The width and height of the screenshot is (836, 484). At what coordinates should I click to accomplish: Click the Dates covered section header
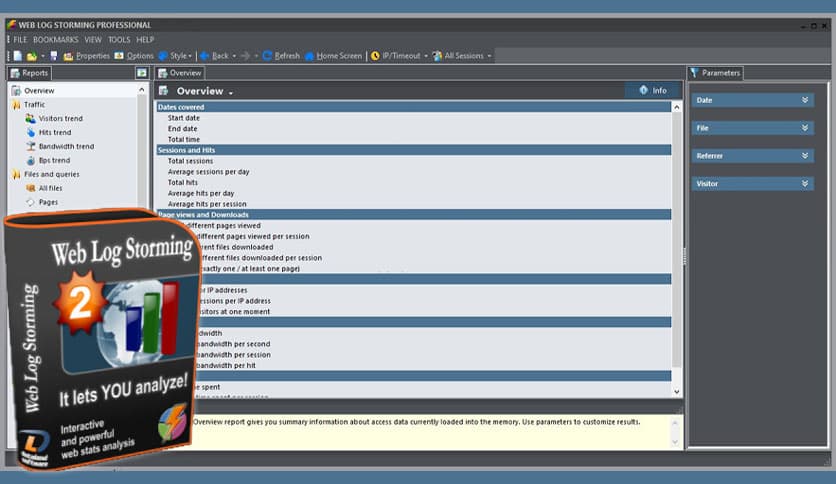(x=413, y=107)
